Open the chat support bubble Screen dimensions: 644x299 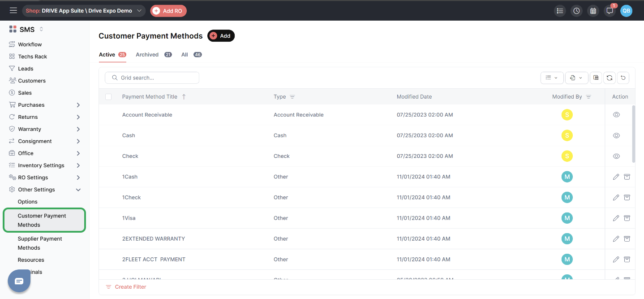click(19, 281)
